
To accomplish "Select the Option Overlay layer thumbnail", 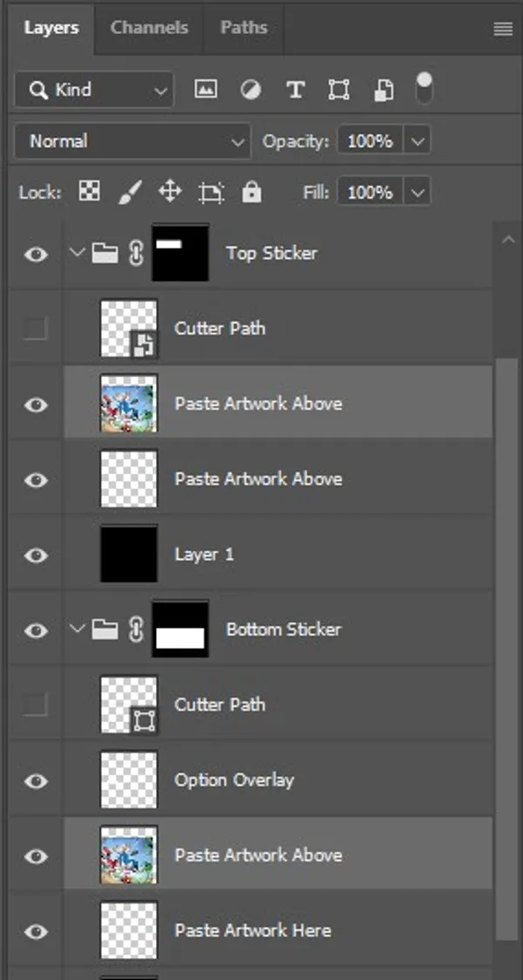I will point(129,780).
